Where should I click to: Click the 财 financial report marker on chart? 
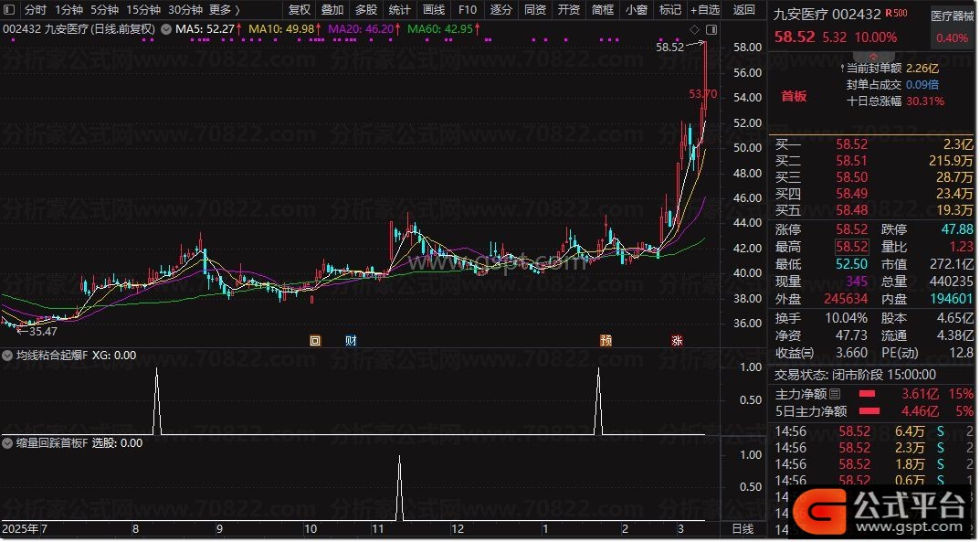tap(351, 340)
